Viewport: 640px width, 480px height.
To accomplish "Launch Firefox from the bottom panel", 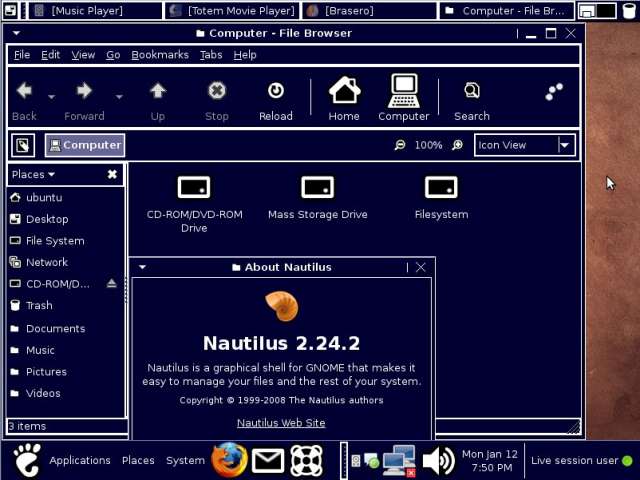I will click(229, 460).
